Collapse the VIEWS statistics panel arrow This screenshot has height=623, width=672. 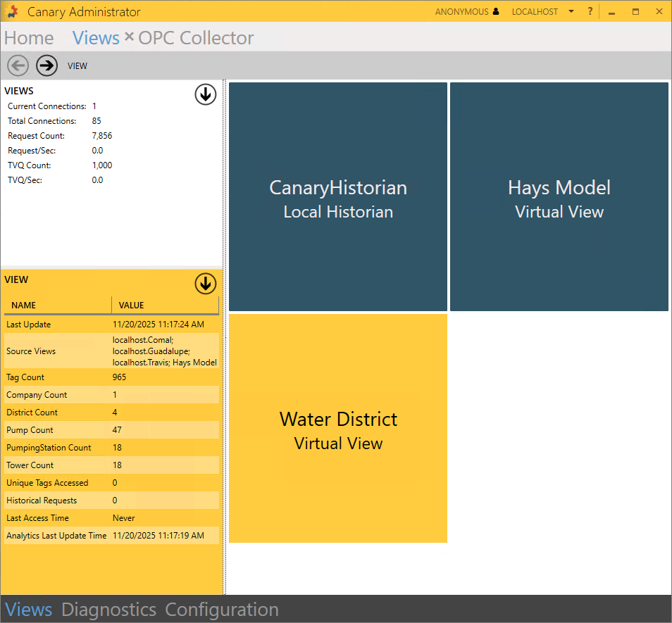point(205,94)
